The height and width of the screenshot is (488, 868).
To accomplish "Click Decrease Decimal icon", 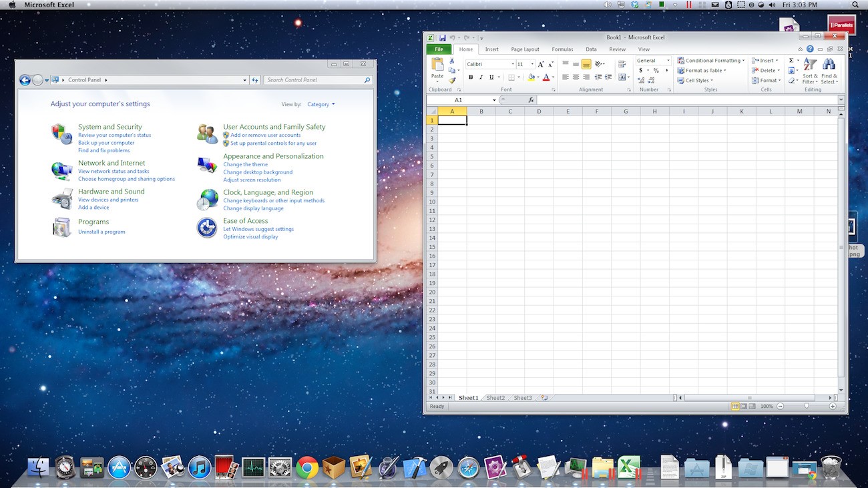I will click(x=651, y=80).
